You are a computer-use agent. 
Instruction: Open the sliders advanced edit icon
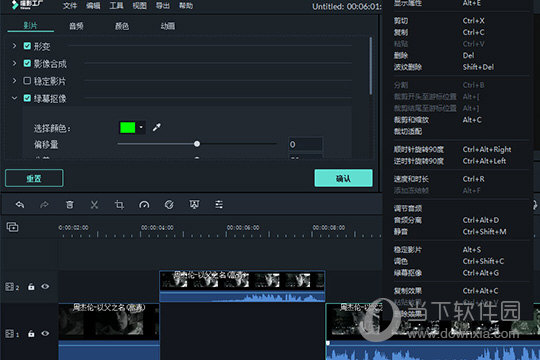pos(219,205)
